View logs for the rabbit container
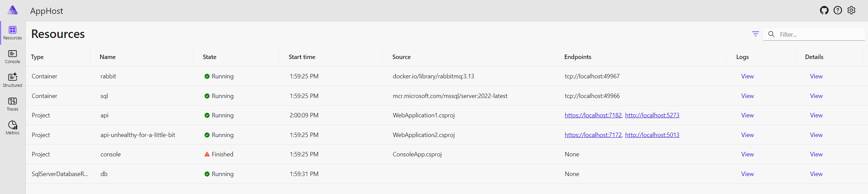868x194 pixels. (x=747, y=76)
